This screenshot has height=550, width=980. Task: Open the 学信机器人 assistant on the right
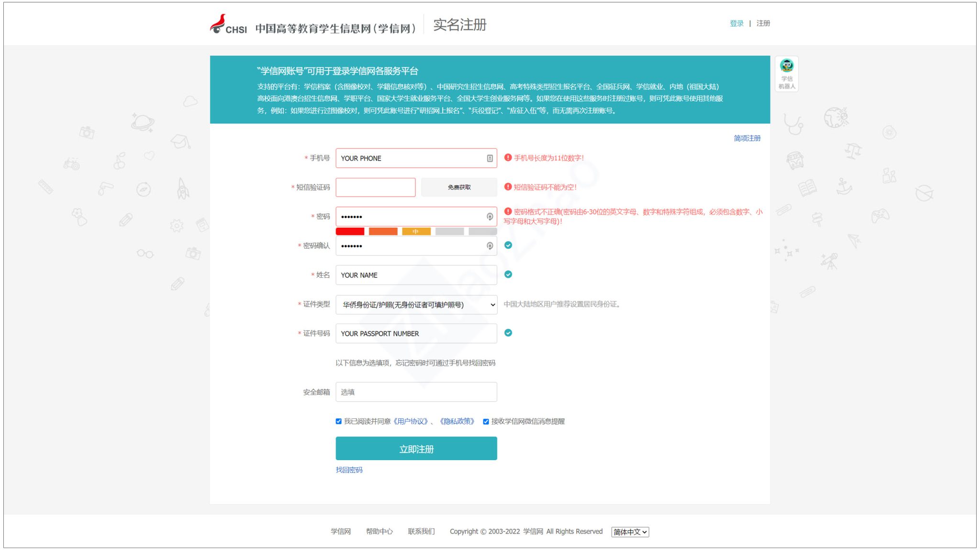pyautogui.click(x=786, y=73)
